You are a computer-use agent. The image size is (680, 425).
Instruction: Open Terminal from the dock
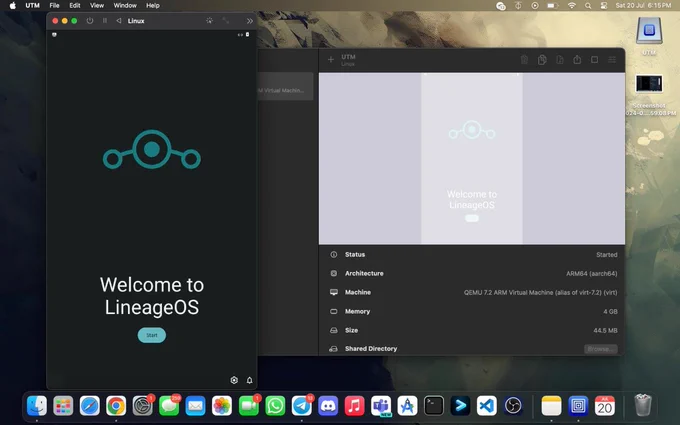(434, 406)
